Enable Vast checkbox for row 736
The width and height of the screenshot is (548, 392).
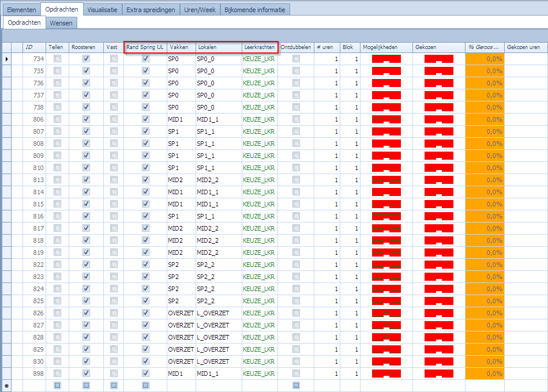click(x=114, y=83)
